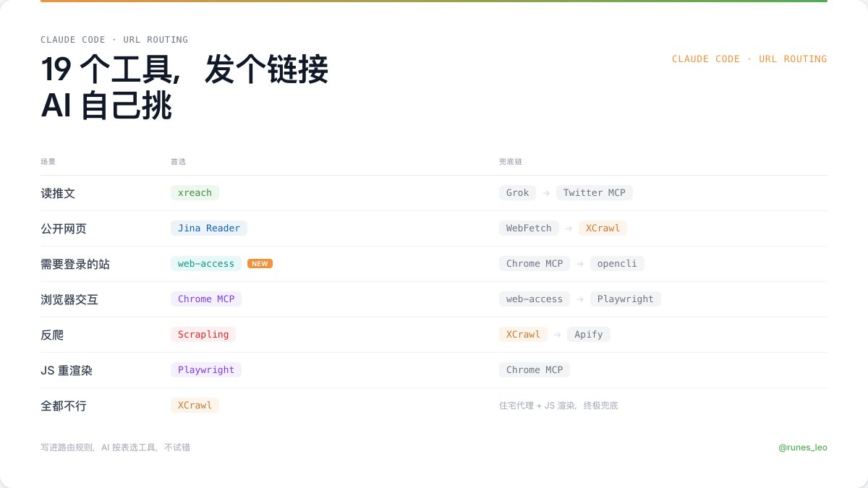Select the orange "XCrawl" tag in 全都不行 row
The height and width of the screenshot is (488, 868).
pyautogui.click(x=195, y=405)
